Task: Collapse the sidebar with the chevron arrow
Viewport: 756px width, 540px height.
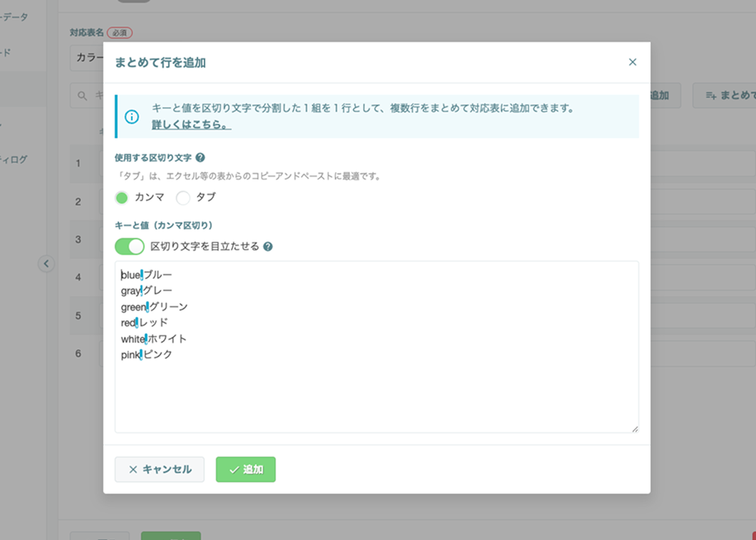Action: click(x=46, y=264)
